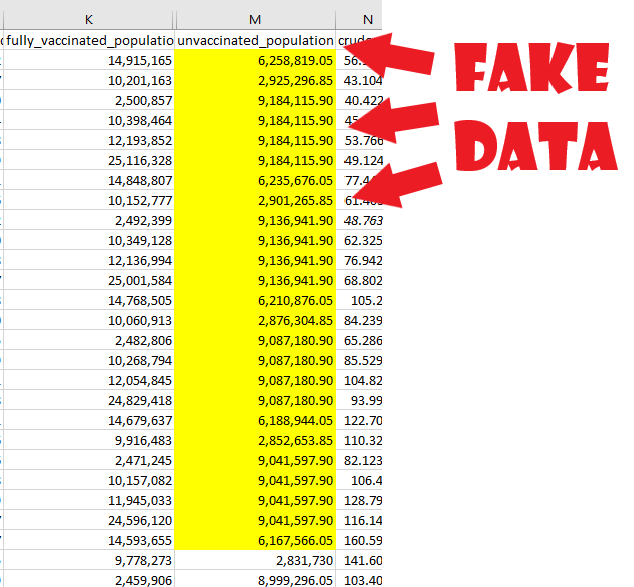Select cell with value 12,193,852
This screenshot has height=587, width=634.
(x=89, y=140)
